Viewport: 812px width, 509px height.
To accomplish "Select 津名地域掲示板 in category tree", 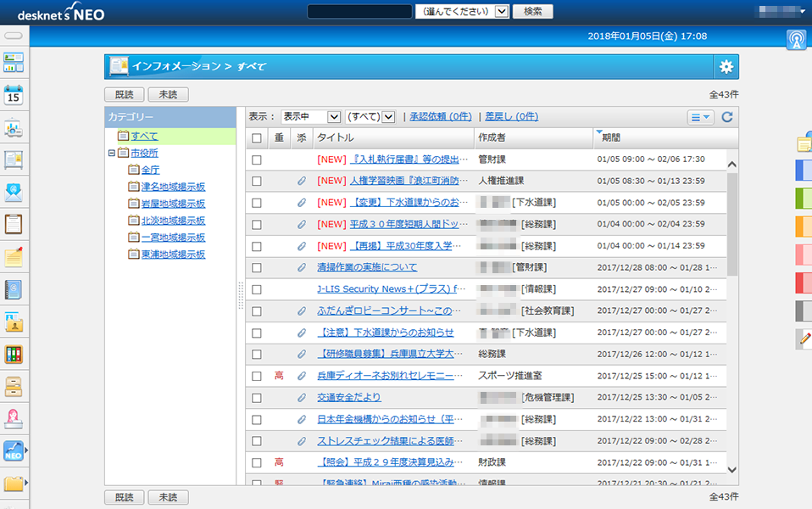I will coord(173,187).
